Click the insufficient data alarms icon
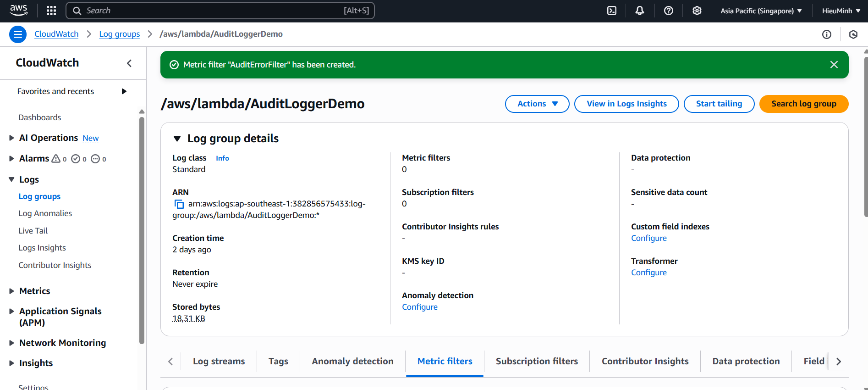 95,159
